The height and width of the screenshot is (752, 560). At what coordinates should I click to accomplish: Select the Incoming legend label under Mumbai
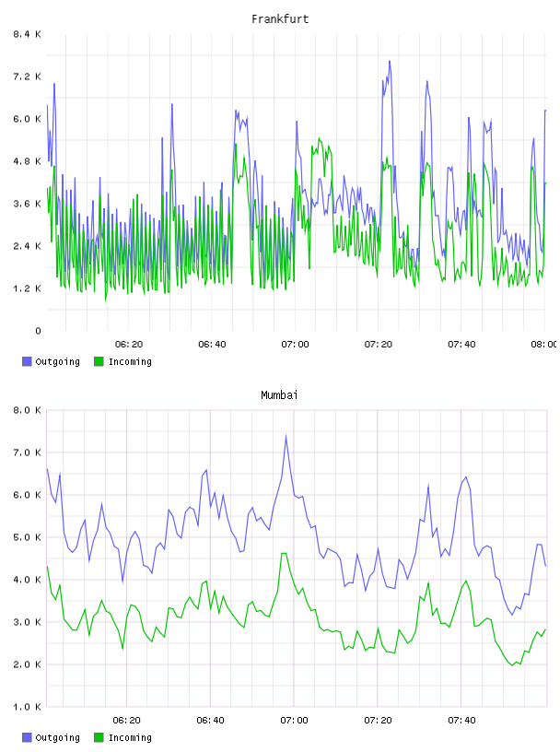[130, 738]
